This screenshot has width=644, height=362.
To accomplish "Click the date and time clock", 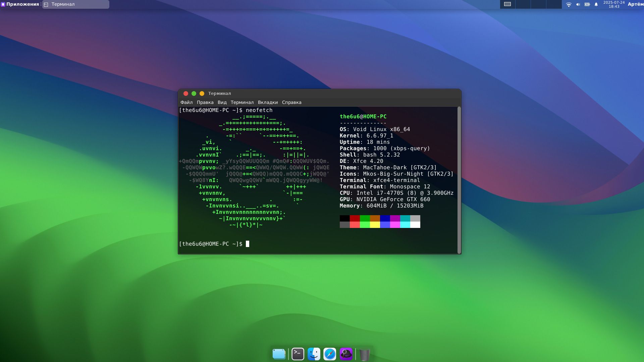I will tap(614, 4).
